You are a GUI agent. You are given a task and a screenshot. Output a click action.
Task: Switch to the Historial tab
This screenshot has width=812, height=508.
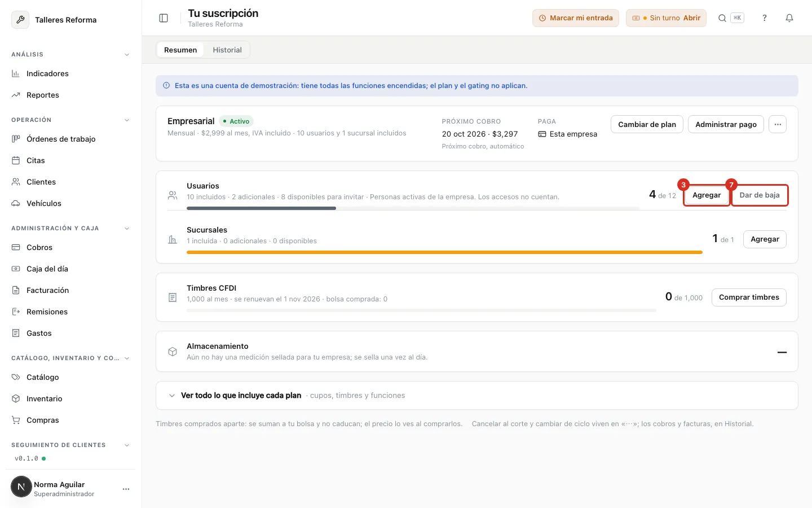(227, 50)
